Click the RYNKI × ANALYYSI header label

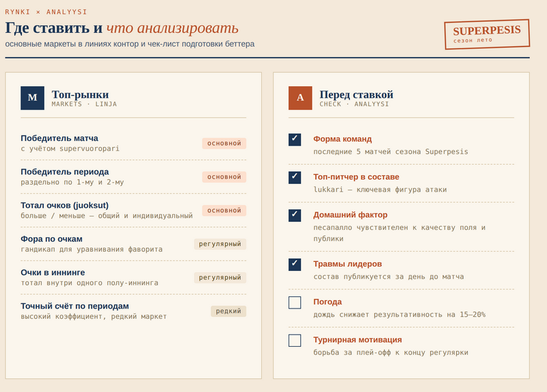(46, 12)
